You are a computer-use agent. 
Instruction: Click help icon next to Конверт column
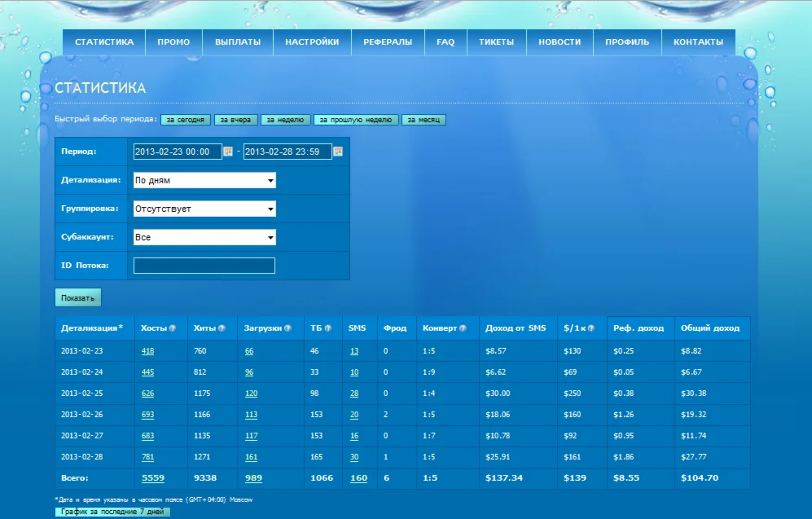pos(463,328)
